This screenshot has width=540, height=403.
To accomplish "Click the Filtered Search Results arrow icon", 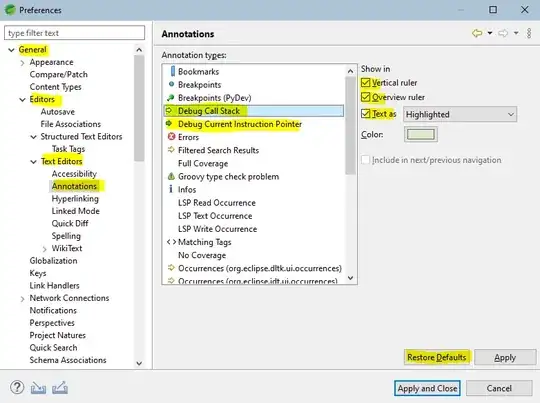I will [171, 150].
